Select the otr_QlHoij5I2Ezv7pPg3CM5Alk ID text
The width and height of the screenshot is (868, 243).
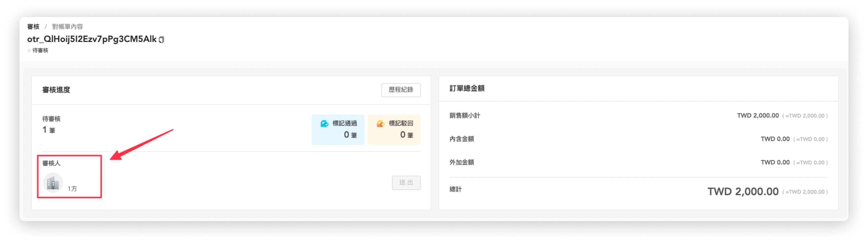(92, 39)
